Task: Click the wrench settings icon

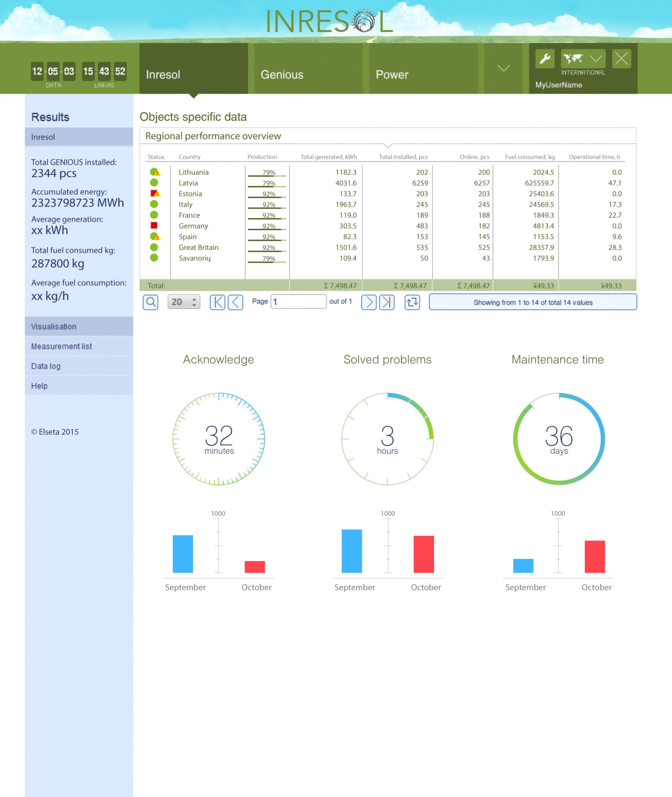Action: pos(545,59)
